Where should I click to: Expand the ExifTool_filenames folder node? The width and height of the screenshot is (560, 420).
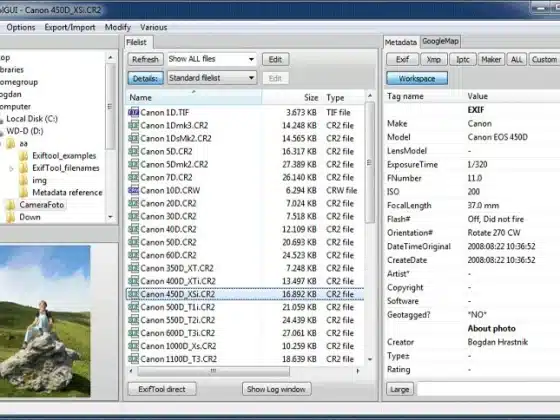tap(11, 168)
